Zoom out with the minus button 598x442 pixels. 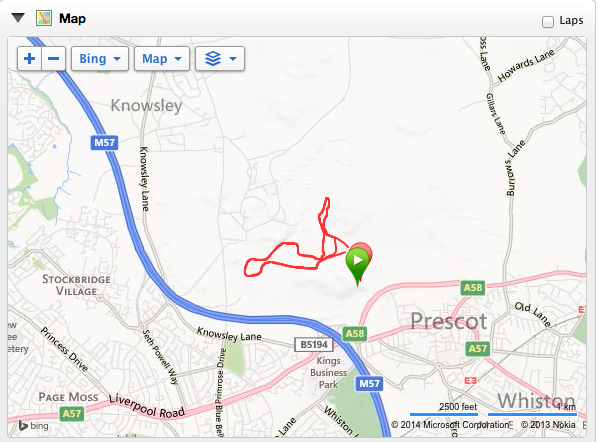click(53, 58)
